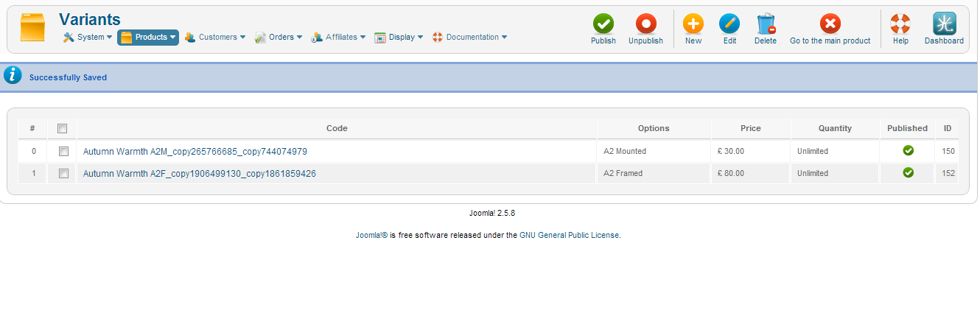Click the Orders menu icon
The width and height of the screenshot is (980, 313).
(260, 38)
